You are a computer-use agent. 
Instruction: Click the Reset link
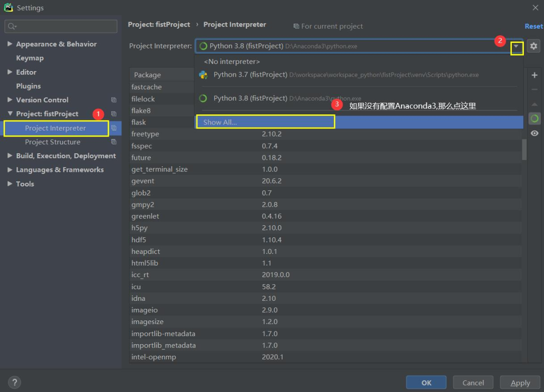coord(533,26)
